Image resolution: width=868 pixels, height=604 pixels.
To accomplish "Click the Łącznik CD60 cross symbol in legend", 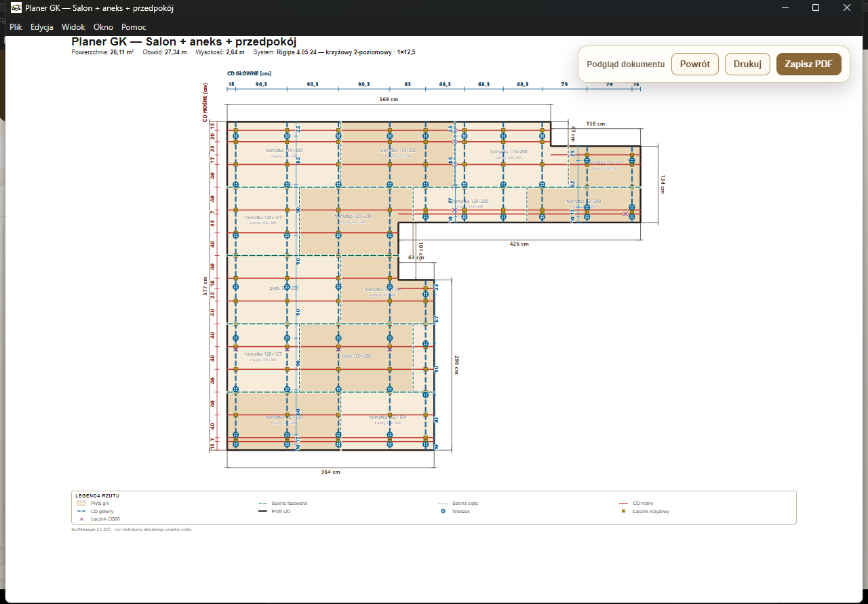I will [x=81, y=518].
